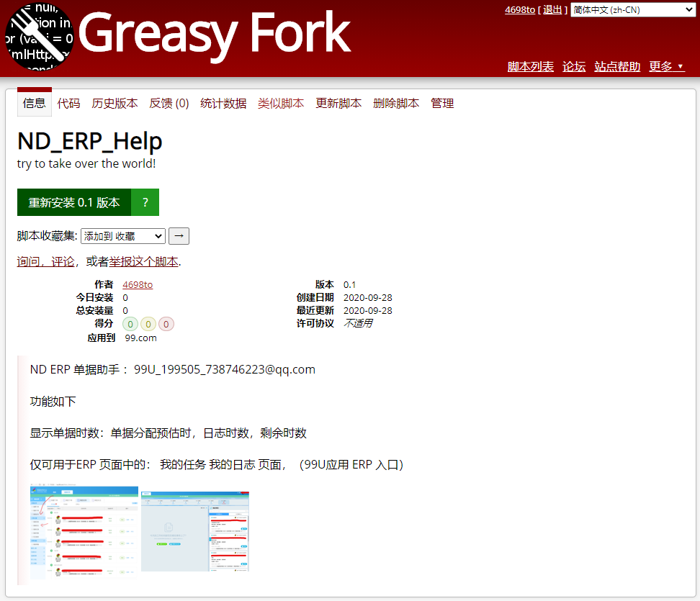Open the first ERP task list screenshot thumbnail
The width and height of the screenshot is (700, 601).
click(84, 531)
